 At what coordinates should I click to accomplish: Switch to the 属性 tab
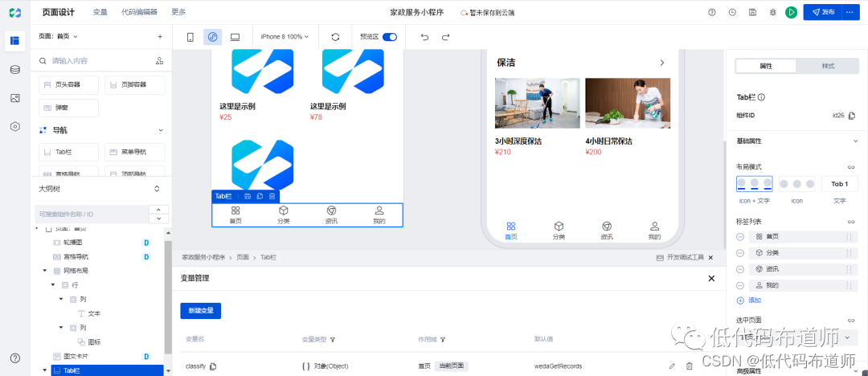click(x=766, y=66)
